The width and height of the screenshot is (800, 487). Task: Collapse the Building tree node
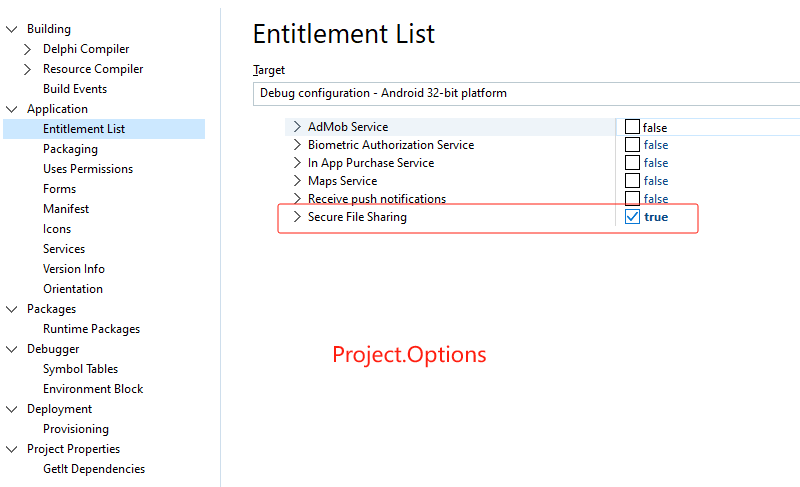pos(12,29)
